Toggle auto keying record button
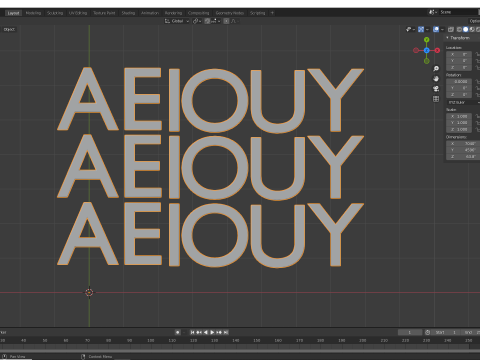Viewport: 480px width, 360px height. (x=178, y=332)
